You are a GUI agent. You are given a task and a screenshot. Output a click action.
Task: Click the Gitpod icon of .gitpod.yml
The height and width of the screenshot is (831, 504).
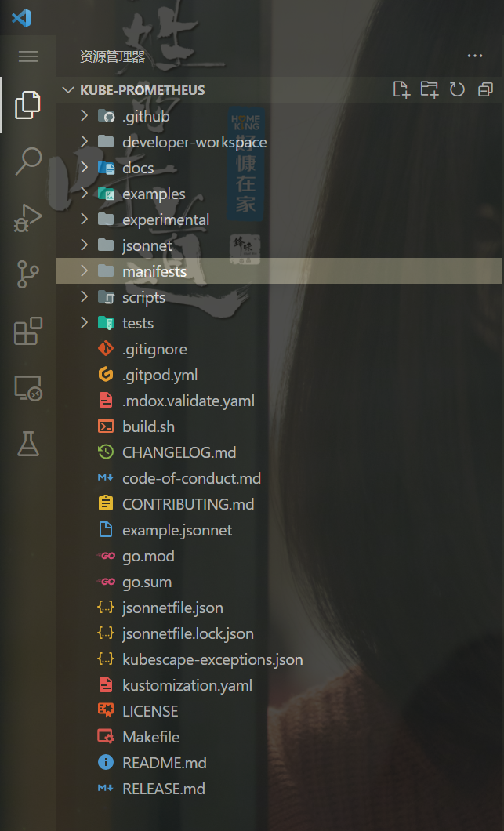(106, 375)
